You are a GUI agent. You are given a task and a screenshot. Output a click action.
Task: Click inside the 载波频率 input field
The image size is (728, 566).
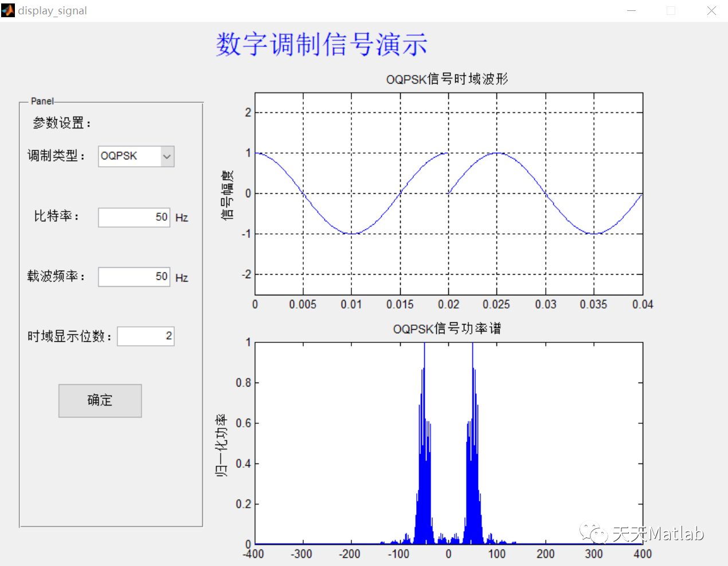click(x=134, y=277)
